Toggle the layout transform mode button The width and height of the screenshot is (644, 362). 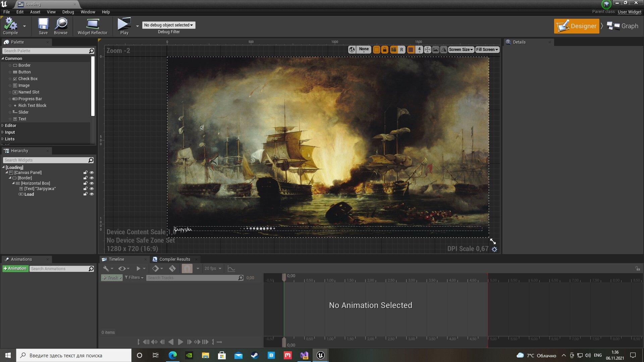click(x=393, y=50)
